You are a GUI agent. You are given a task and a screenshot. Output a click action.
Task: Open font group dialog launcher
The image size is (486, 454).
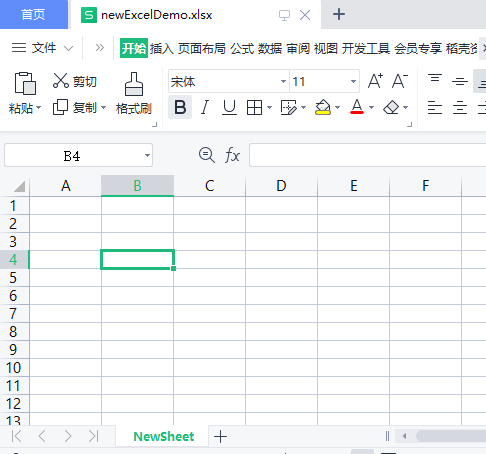[410, 125]
